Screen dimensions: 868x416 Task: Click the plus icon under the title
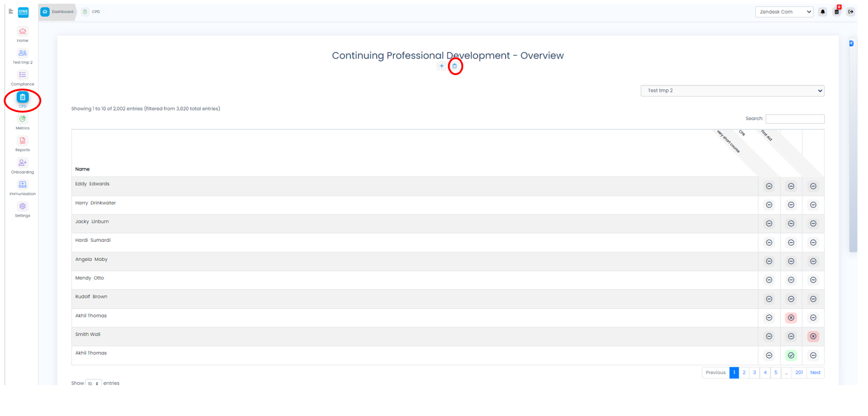tap(442, 66)
